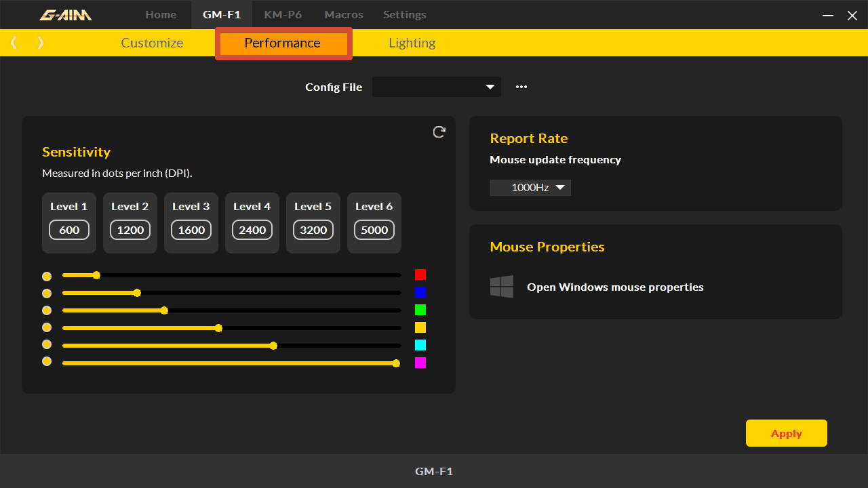Viewport: 868px width, 488px height.
Task: Click the Apply button
Action: click(787, 433)
